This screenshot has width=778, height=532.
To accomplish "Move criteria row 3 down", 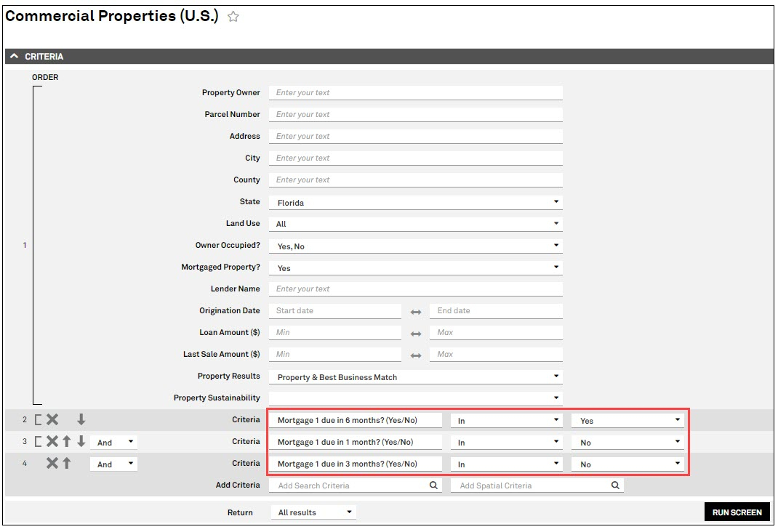I will pos(81,441).
